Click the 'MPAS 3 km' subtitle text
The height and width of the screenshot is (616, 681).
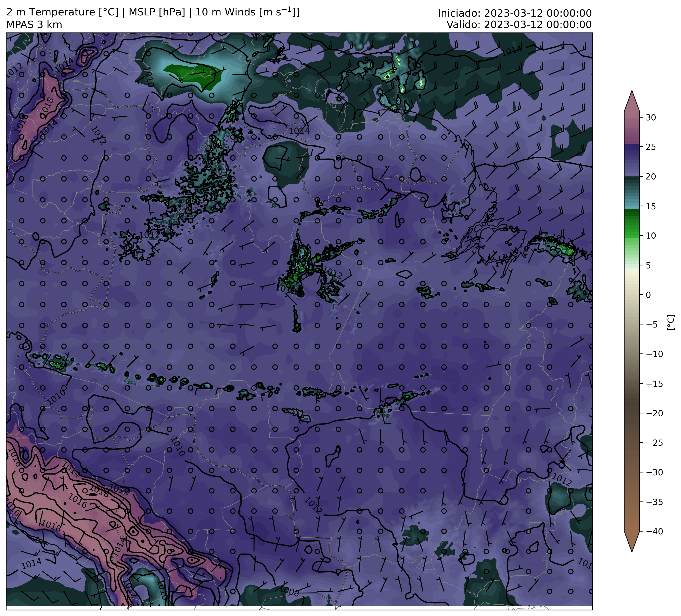(34, 25)
